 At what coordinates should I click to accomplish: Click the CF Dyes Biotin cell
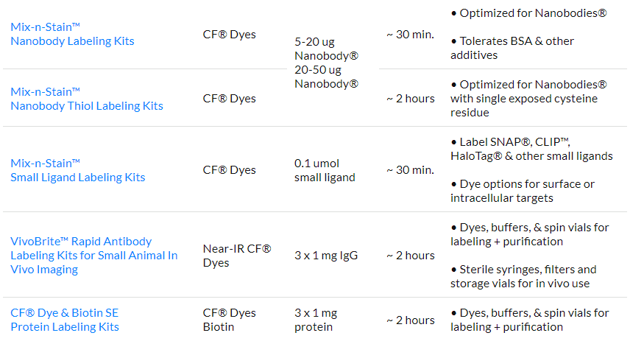pos(229,320)
